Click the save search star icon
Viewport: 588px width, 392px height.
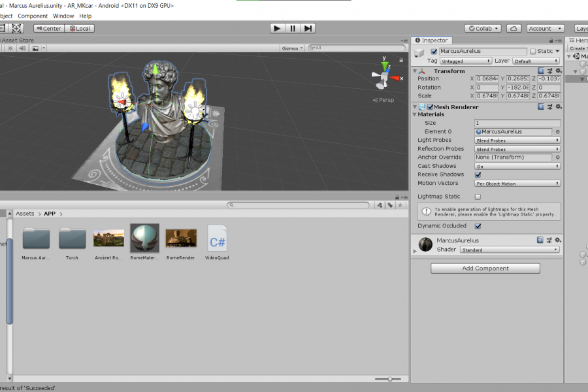(x=400, y=205)
